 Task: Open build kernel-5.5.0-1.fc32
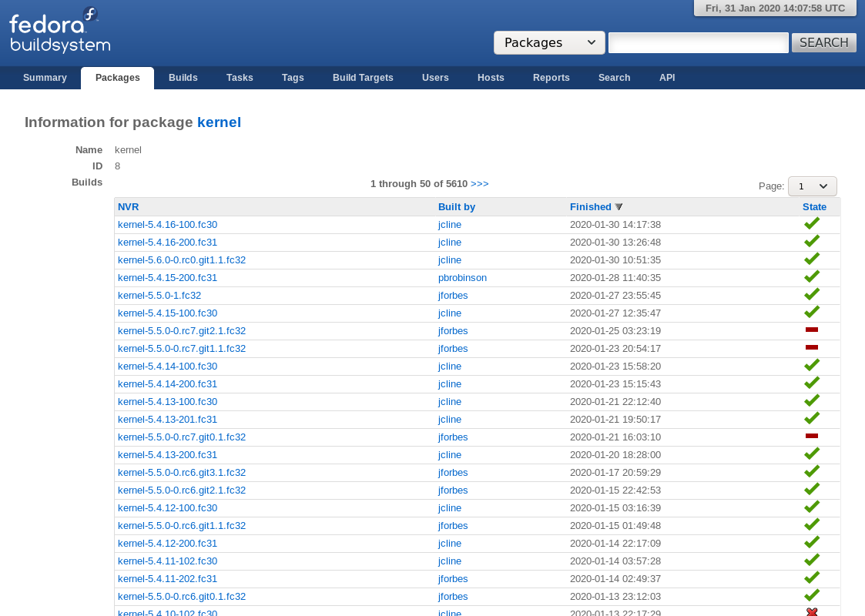[x=159, y=295]
